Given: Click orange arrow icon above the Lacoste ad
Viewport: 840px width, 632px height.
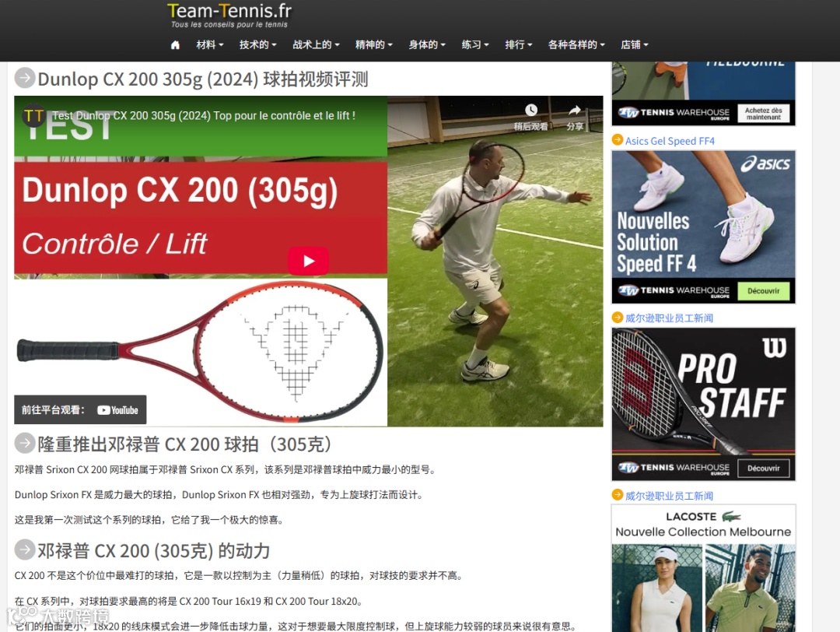Looking at the screenshot, I should point(618,495).
